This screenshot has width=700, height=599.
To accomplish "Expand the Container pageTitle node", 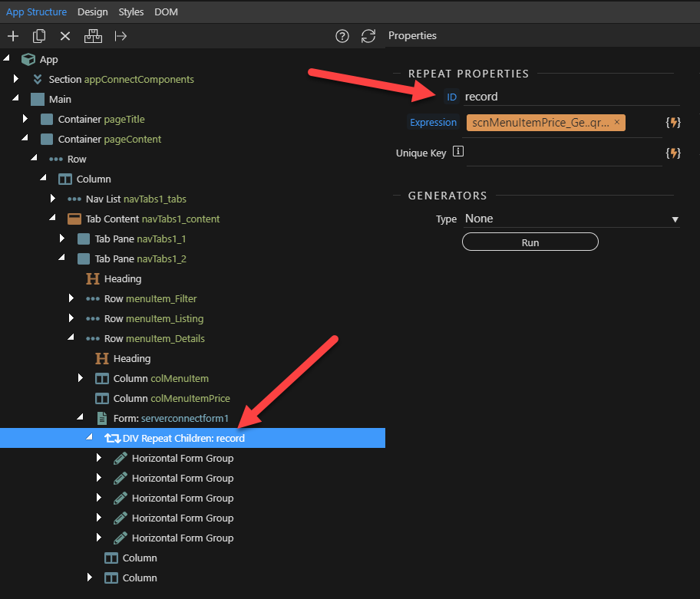I will click(x=25, y=119).
